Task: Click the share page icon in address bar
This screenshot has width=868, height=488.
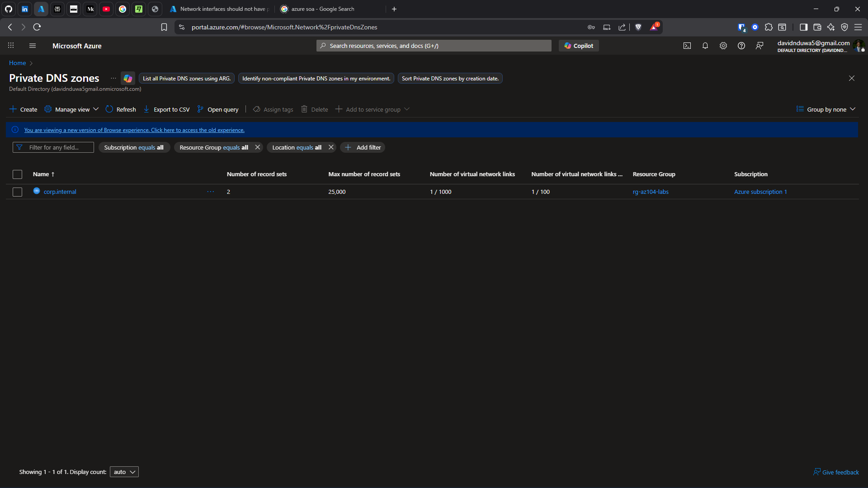Action: click(622, 27)
